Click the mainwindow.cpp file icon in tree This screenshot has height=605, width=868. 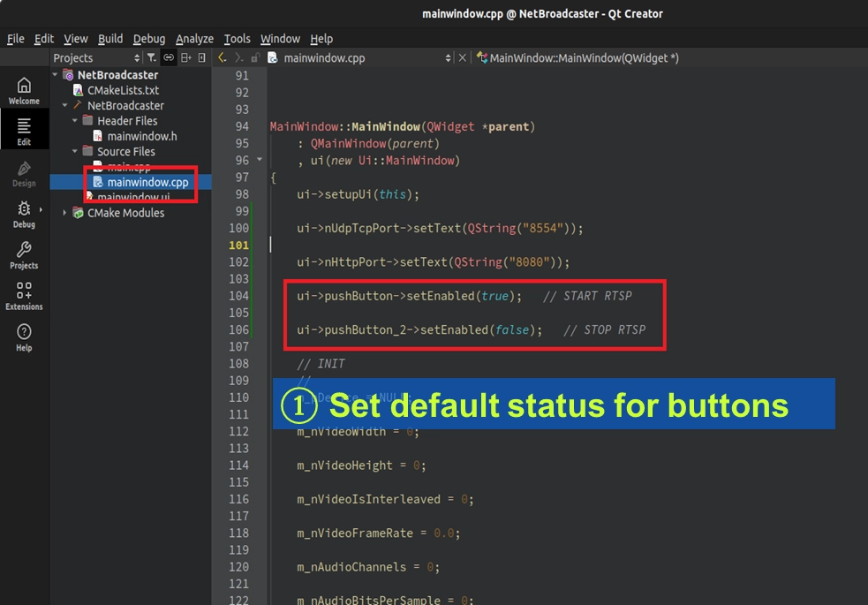(x=98, y=182)
